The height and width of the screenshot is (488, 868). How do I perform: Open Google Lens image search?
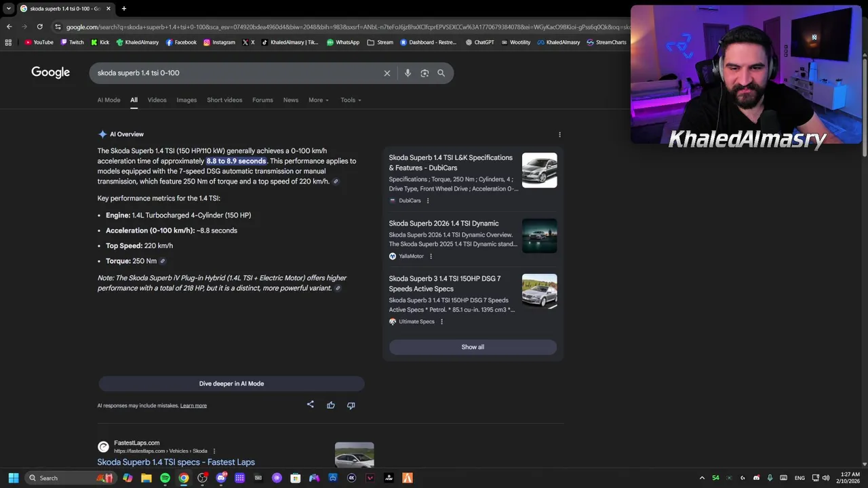pos(425,73)
